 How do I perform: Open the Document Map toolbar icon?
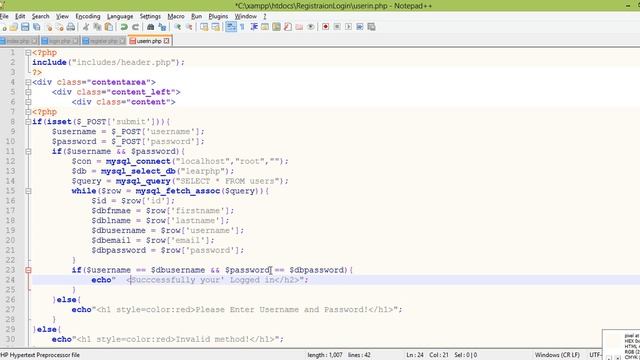point(276,27)
